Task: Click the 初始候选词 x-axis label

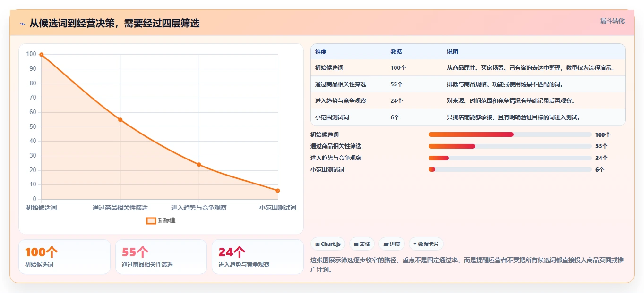Action: click(x=42, y=208)
